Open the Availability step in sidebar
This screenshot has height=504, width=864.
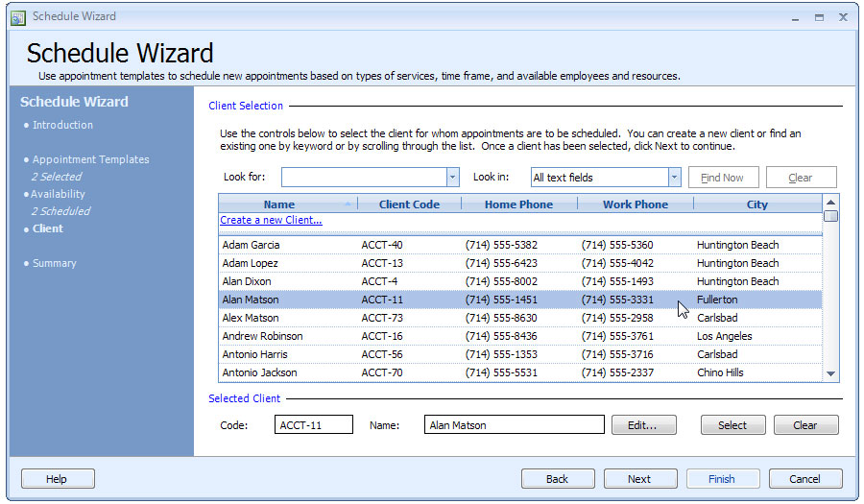click(58, 194)
